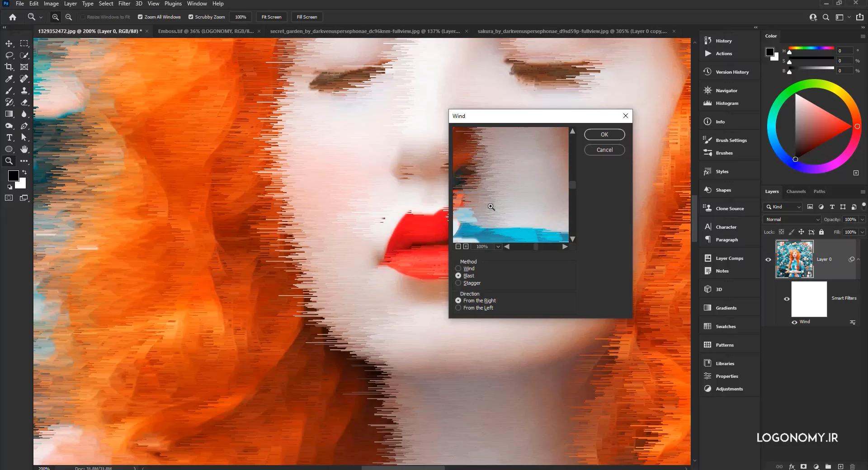Select From the Left direction
The image size is (868, 470).
click(458, 308)
